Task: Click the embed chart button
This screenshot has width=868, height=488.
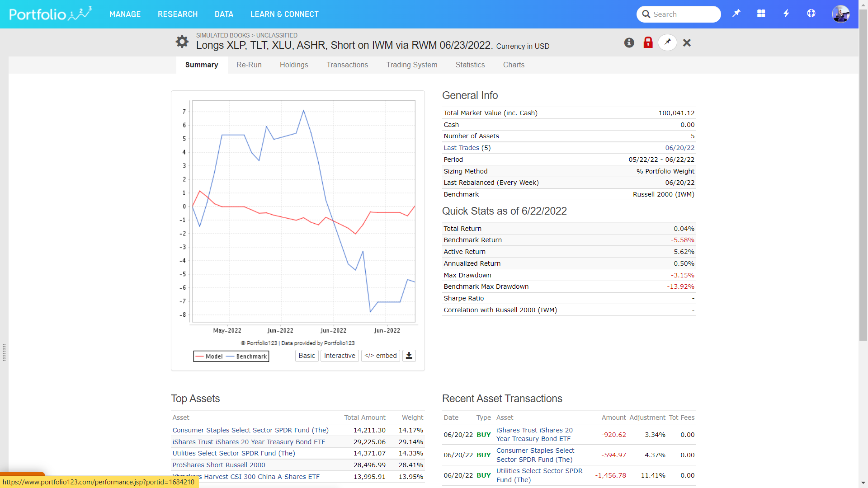Action: point(380,356)
